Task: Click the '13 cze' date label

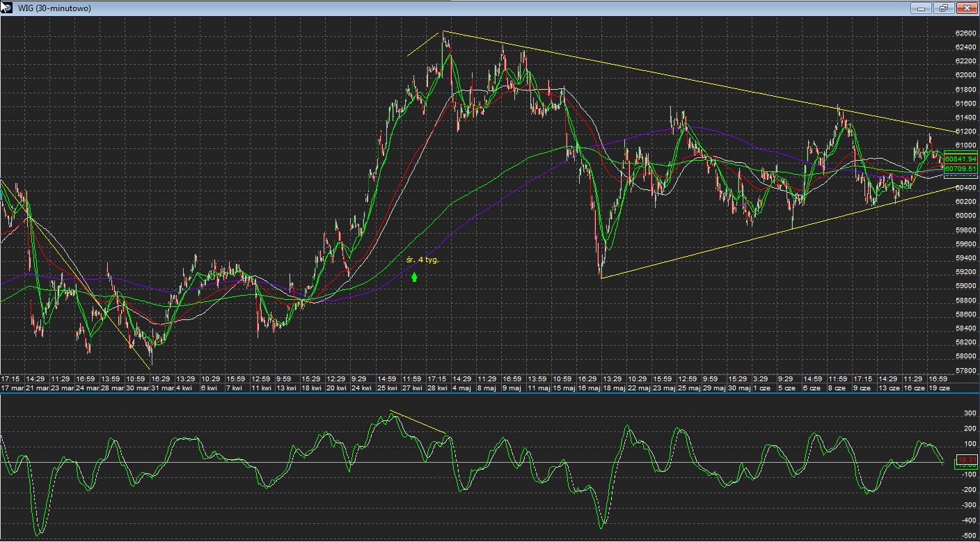Action: [889, 388]
